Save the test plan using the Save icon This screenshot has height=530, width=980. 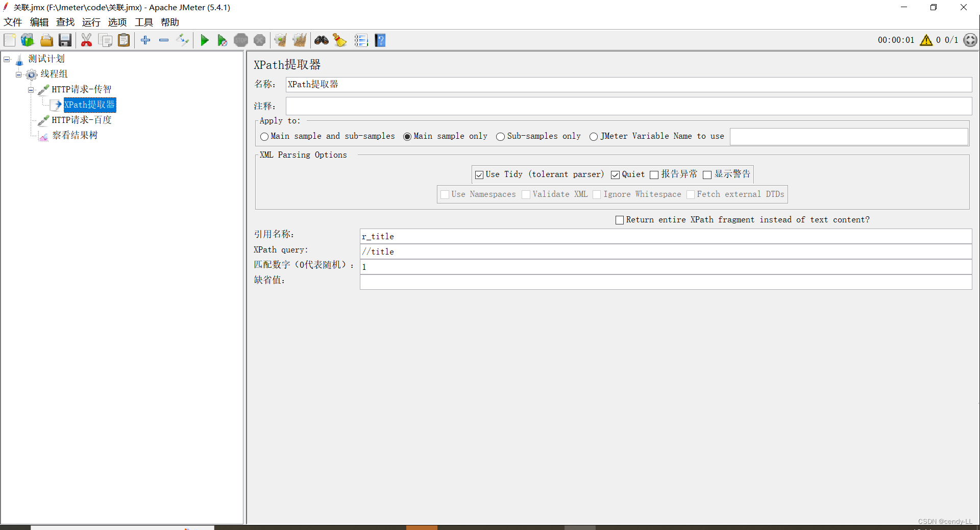pos(65,40)
